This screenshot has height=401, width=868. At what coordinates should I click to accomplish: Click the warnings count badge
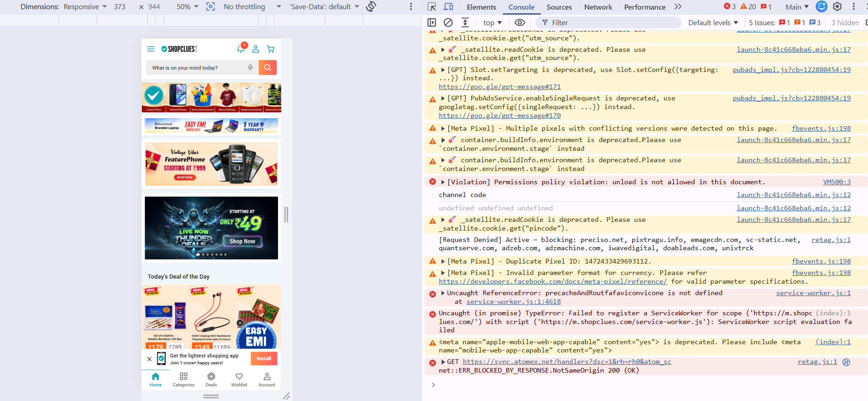[x=748, y=7]
